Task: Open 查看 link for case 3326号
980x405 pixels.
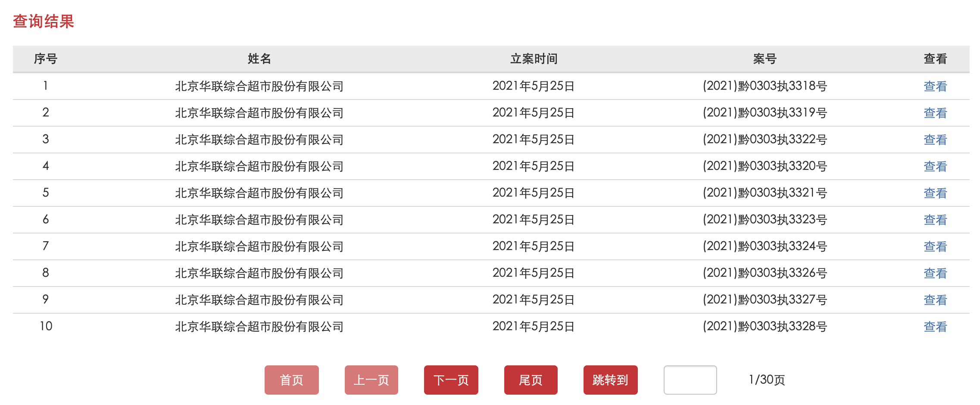Action: [x=935, y=274]
